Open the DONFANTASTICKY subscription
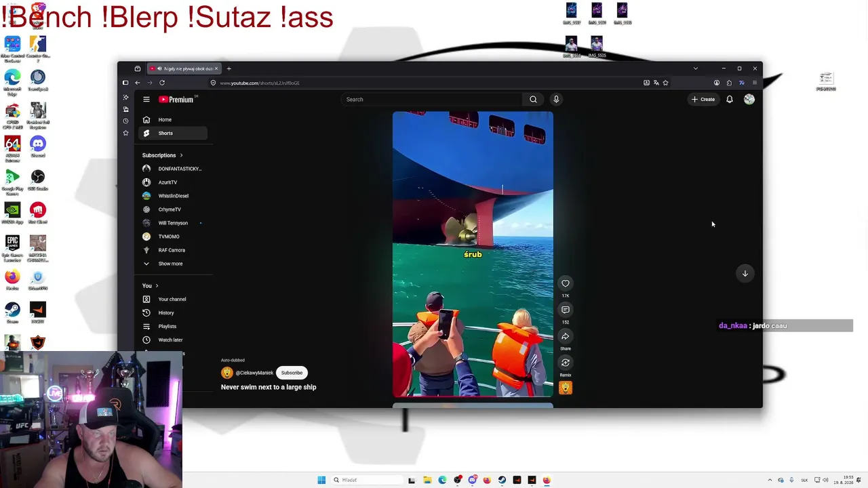This screenshot has width=868, height=488. click(x=173, y=169)
